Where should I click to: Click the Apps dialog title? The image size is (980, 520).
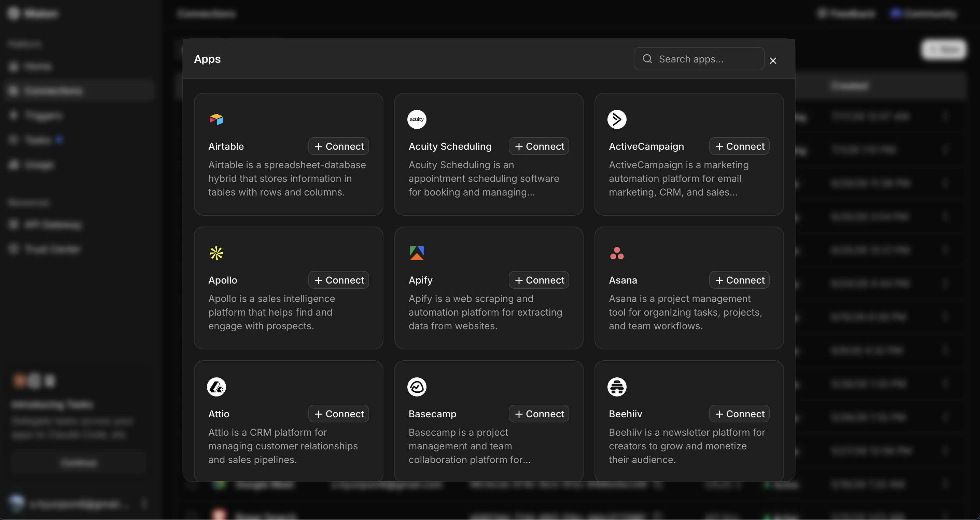(x=207, y=59)
